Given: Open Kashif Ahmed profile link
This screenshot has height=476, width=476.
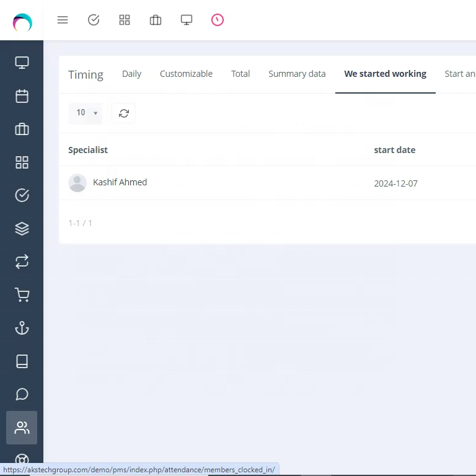Looking at the screenshot, I should tap(120, 182).
